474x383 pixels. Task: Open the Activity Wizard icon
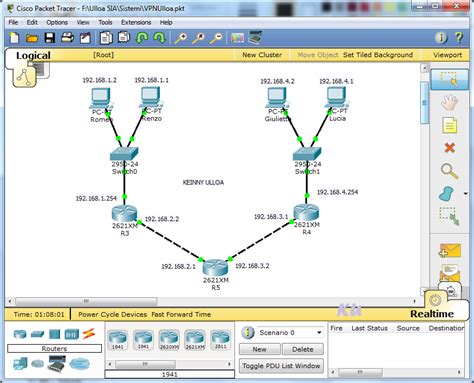tap(85, 38)
